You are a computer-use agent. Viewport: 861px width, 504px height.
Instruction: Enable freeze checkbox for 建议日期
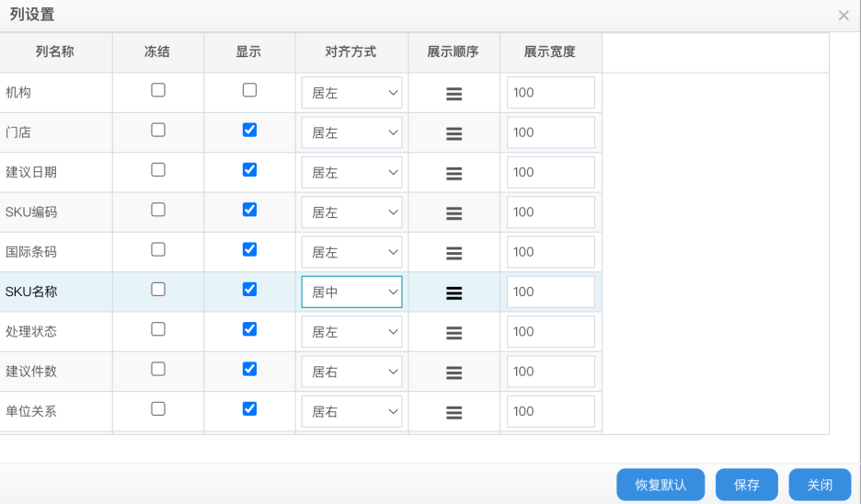(x=158, y=169)
